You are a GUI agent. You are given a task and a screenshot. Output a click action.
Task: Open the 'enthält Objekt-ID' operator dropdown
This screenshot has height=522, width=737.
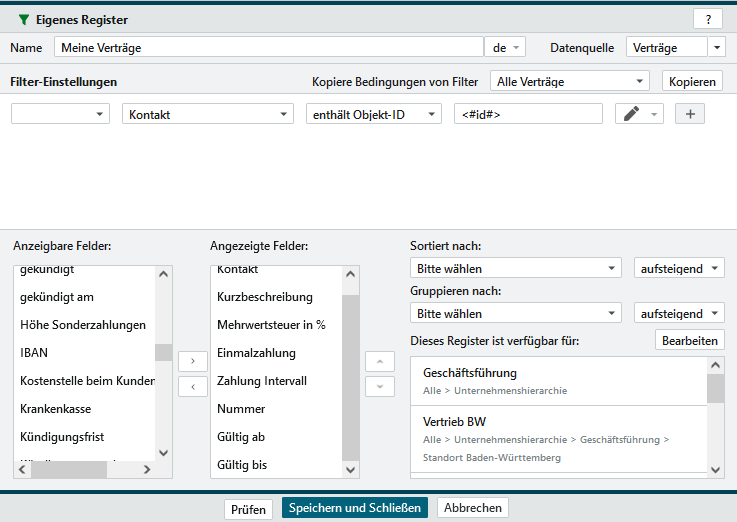click(373, 114)
